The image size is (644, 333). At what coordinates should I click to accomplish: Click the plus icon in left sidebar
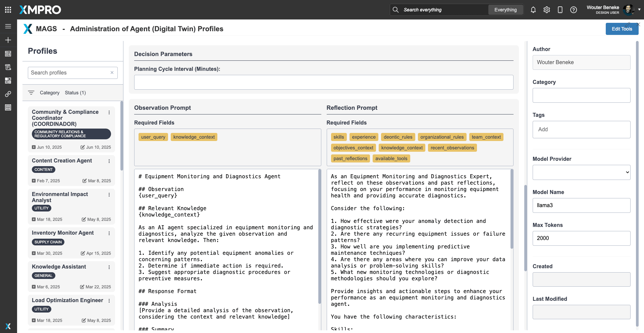8,40
